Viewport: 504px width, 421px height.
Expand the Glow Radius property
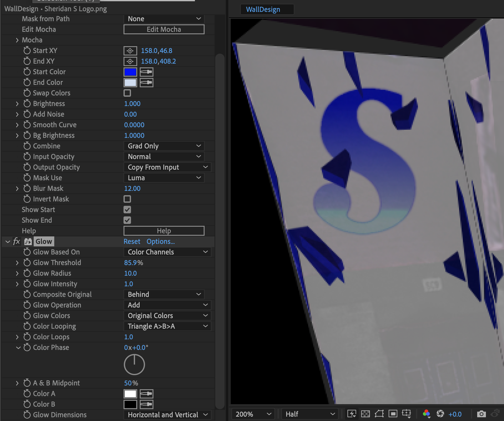tap(17, 273)
